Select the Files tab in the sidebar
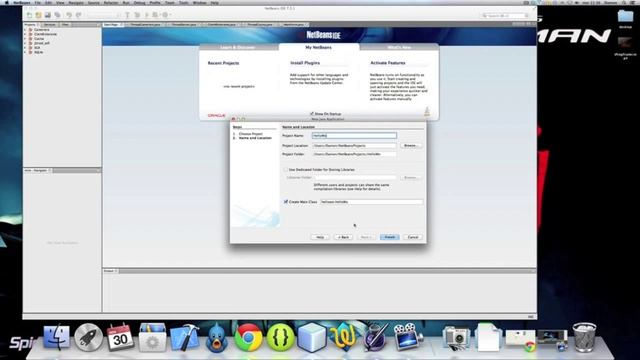This screenshot has height=360, width=640. click(x=65, y=25)
